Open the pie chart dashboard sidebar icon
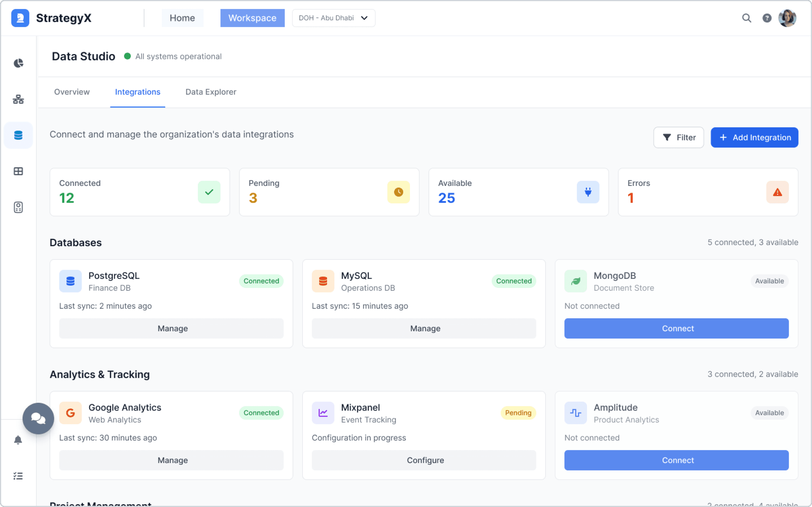This screenshot has width=812, height=507. click(x=19, y=63)
